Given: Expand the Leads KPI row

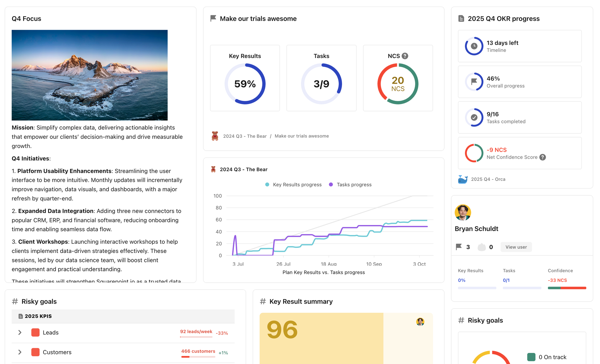Looking at the screenshot, I should click(x=20, y=332).
